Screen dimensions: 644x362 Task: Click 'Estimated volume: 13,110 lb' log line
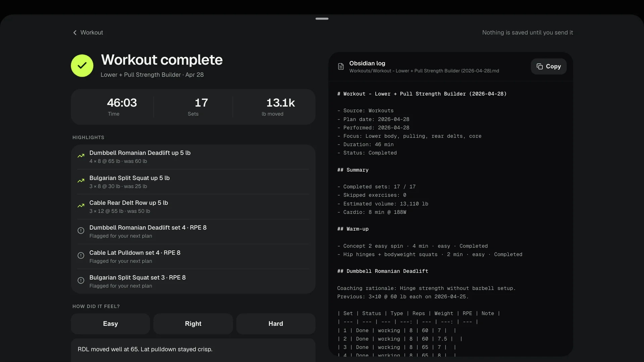pyautogui.click(x=383, y=204)
